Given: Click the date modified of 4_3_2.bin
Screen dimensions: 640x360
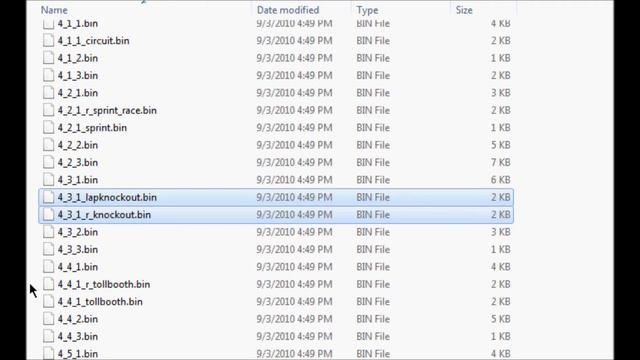Looking at the screenshot, I should [x=294, y=232].
